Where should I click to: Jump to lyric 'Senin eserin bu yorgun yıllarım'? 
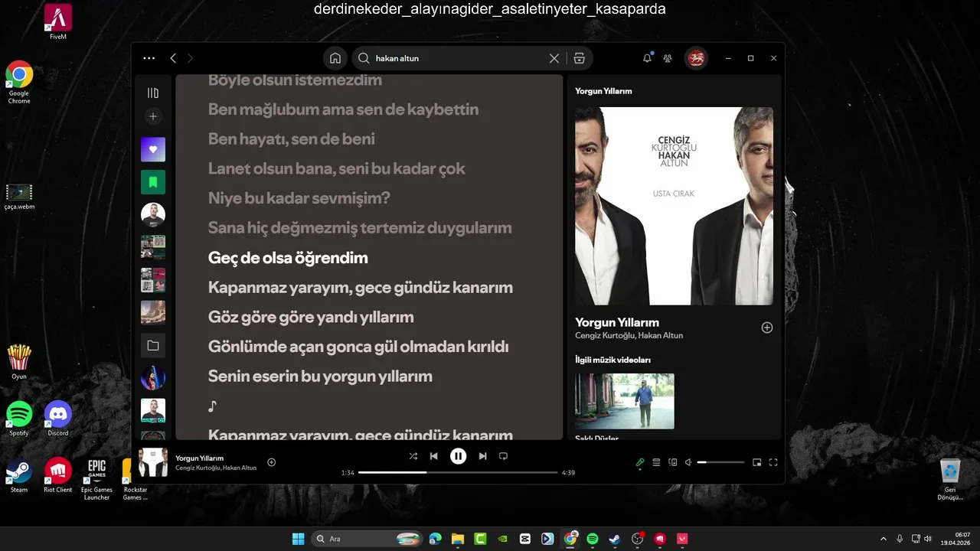320,376
